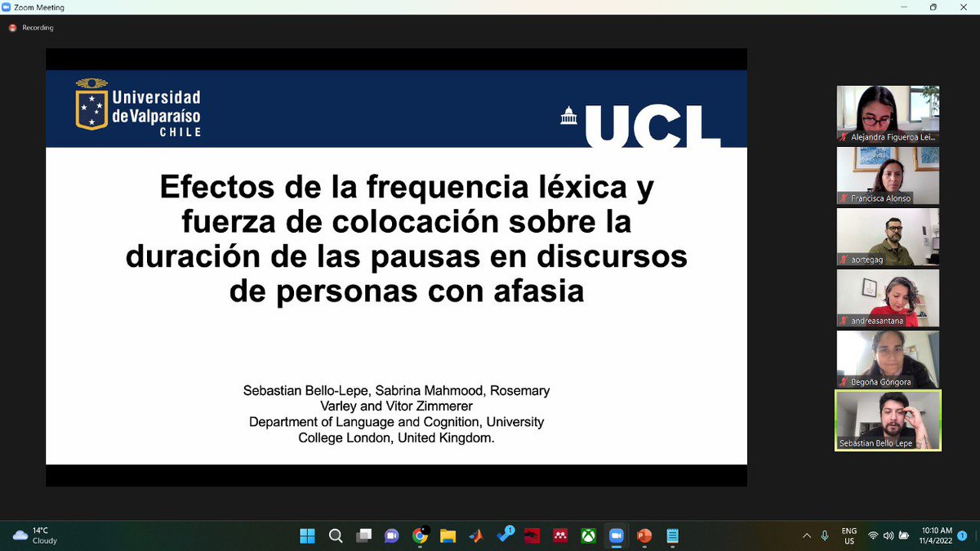Open the Windows Start menu
980x551 pixels.
tap(307, 535)
